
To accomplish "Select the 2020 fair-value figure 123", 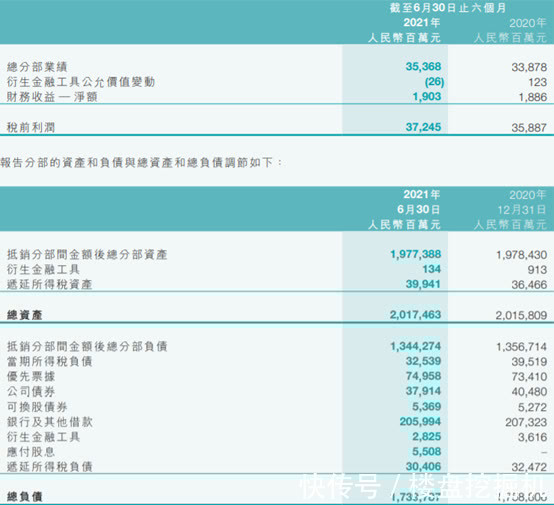I will coord(538,82).
